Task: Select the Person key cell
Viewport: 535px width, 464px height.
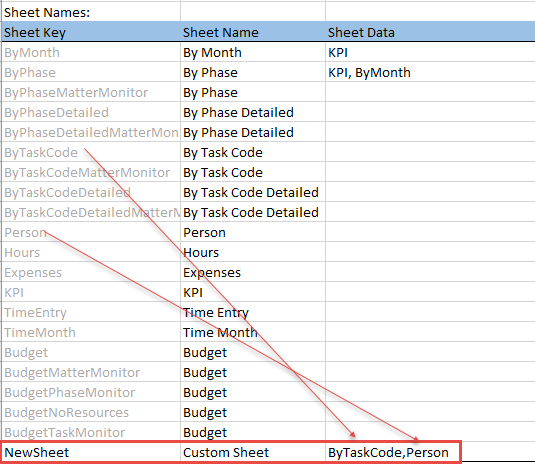Action: [x=91, y=232]
